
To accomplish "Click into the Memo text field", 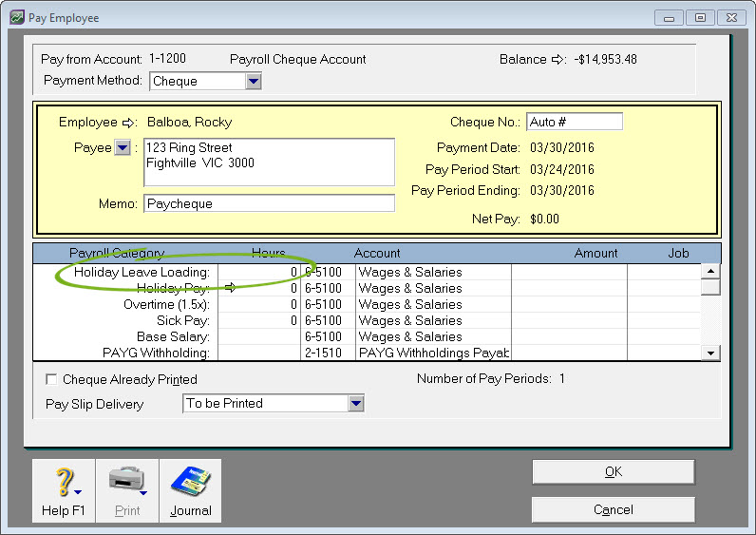I will pos(269,203).
